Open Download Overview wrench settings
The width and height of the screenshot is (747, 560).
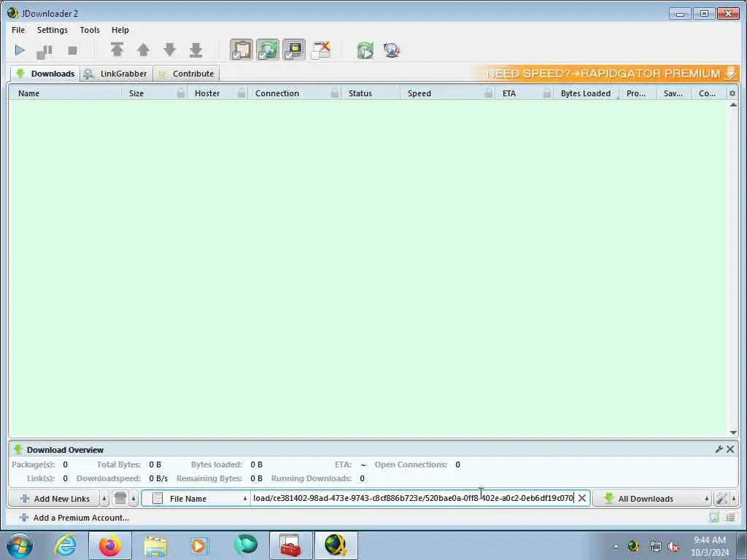[x=719, y=449]
